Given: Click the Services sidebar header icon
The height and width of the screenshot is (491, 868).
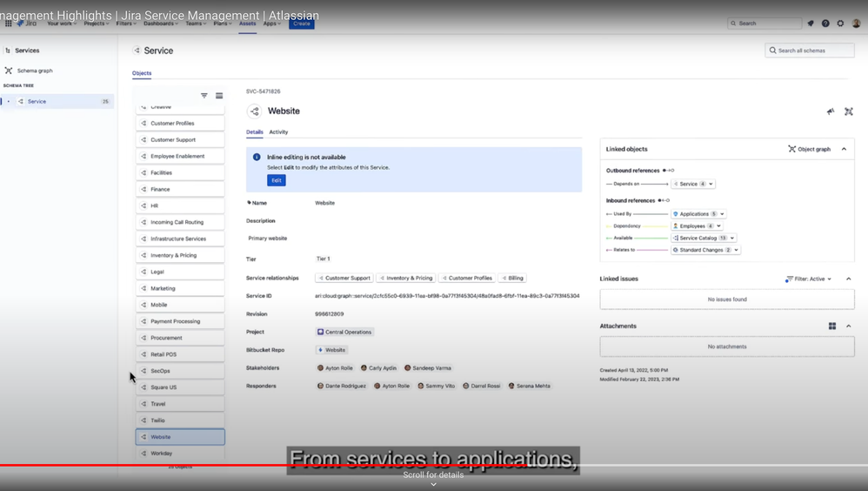Looking at the screenshot, I should (8, 50).
